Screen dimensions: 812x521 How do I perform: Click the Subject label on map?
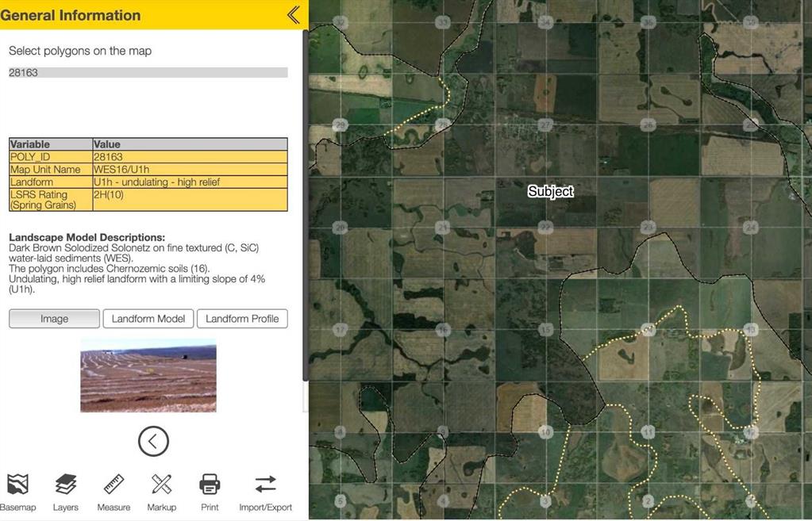(550, 191)
